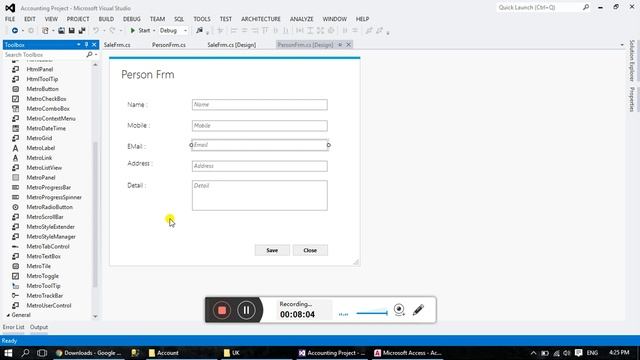Pick MetroPanel from the Toolbox

pos(41,178)
